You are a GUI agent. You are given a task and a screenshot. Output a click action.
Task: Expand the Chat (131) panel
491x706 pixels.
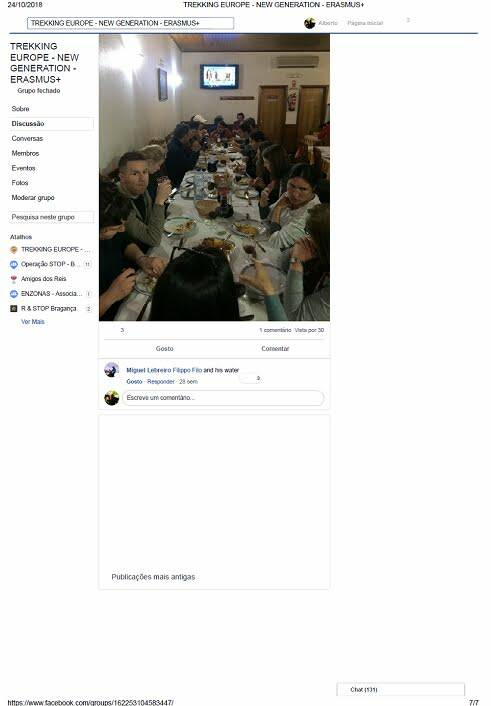pos(400,689)
